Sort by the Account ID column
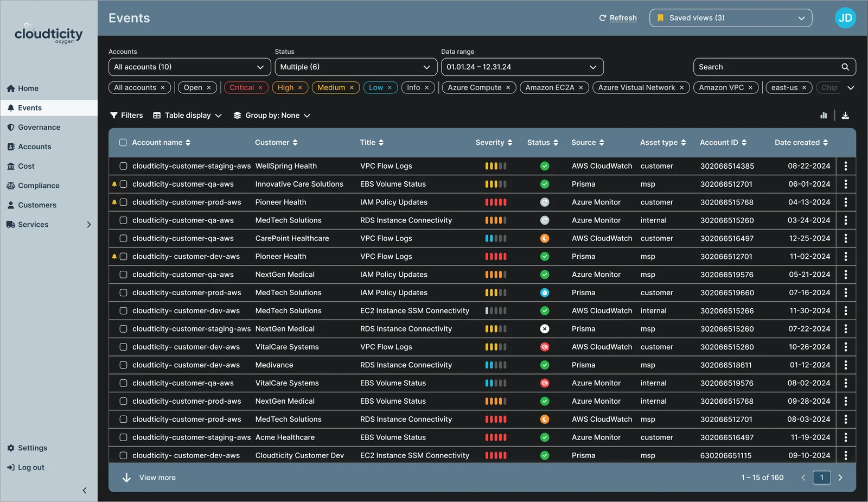Image resolution: width=868 pixels, height=502 pixels. pyautogui.click(x=723, y=143)
